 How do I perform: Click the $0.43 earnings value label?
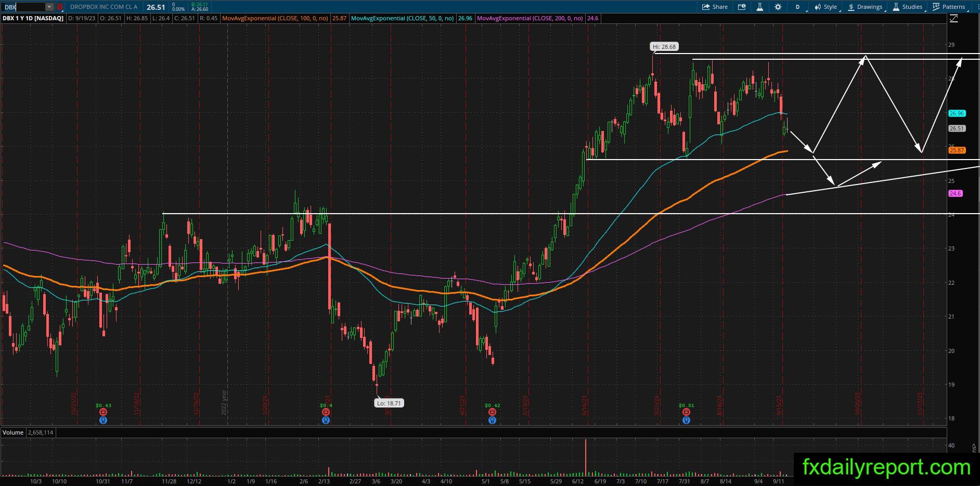(103, 405)
